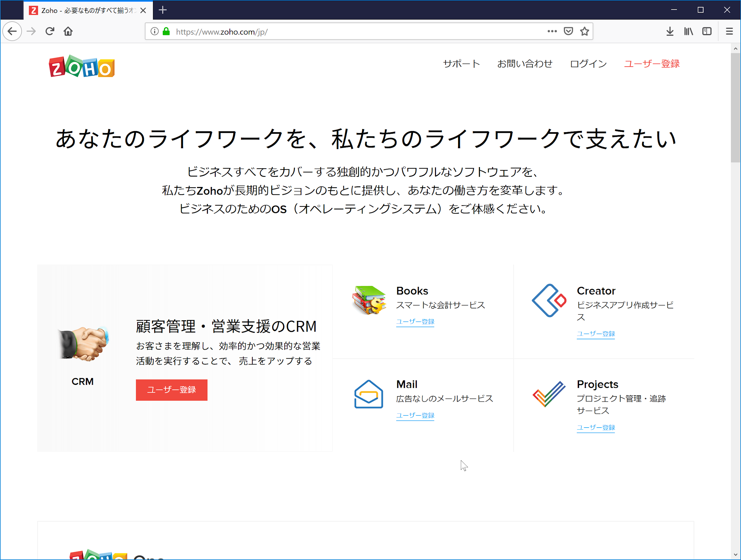
Task: Open the Firefox hamburger menu
Action: click(x=729, y=31)
